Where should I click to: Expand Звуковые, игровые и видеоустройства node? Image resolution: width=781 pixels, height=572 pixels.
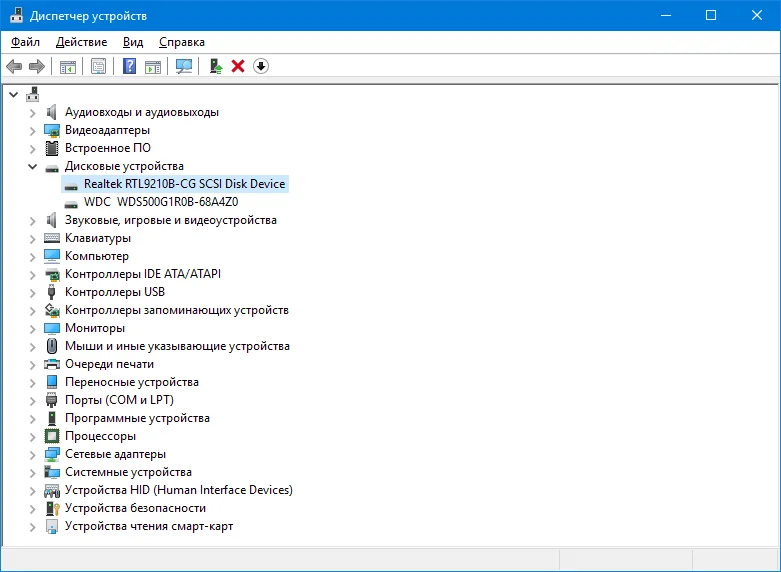[x=32, y=221]
